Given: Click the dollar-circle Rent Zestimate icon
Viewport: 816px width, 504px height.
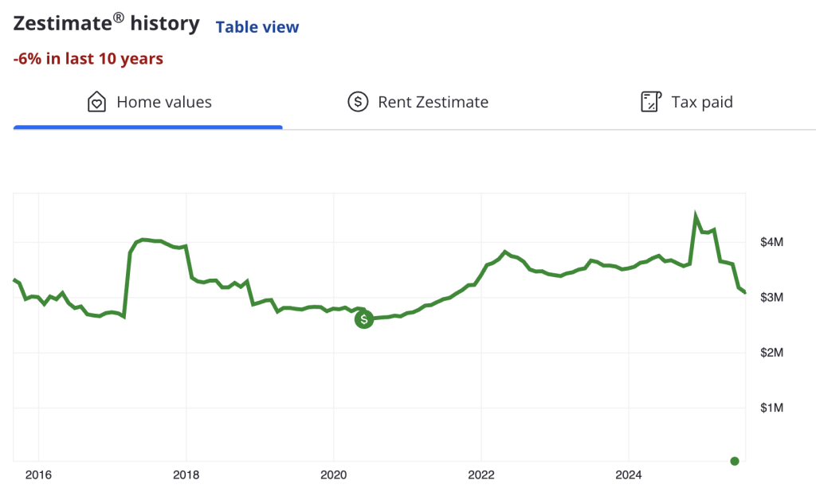Looking at the screenshot, I should click(358, 102).
